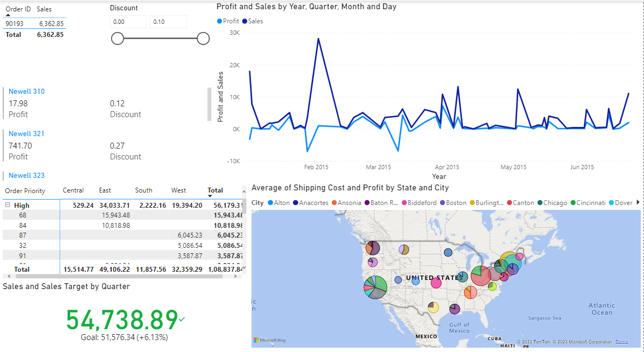Click the Discount maximum value input box
This screenshot has height=352, width=644.
[168, 22]
